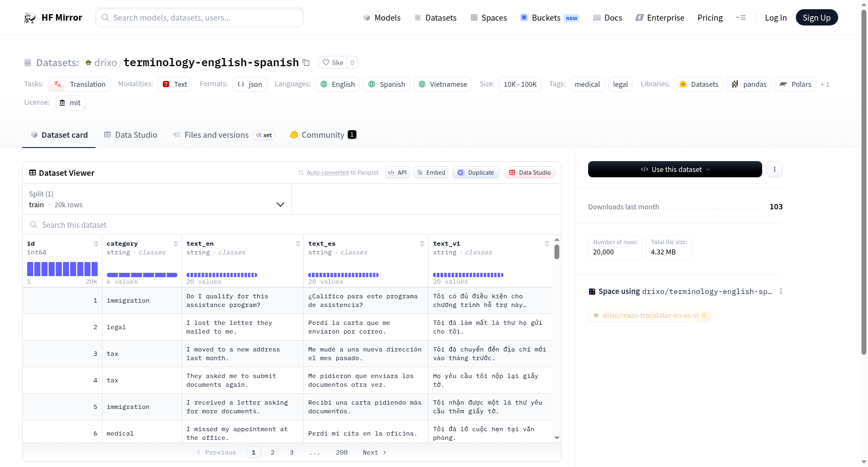Click the medical tag

click(x=587, y=84)
